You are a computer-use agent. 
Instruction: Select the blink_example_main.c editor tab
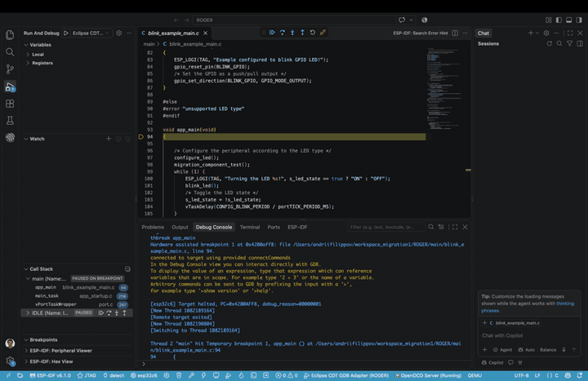[x=174, y=33]
